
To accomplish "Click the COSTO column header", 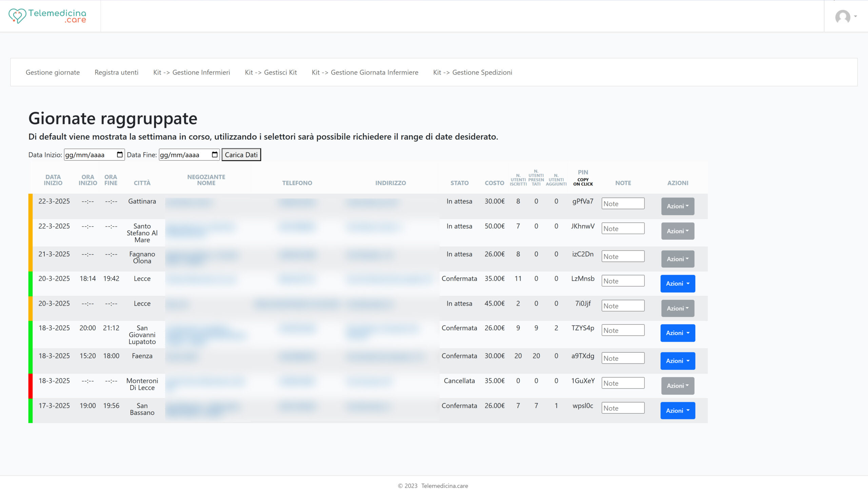I will [494, 183].
